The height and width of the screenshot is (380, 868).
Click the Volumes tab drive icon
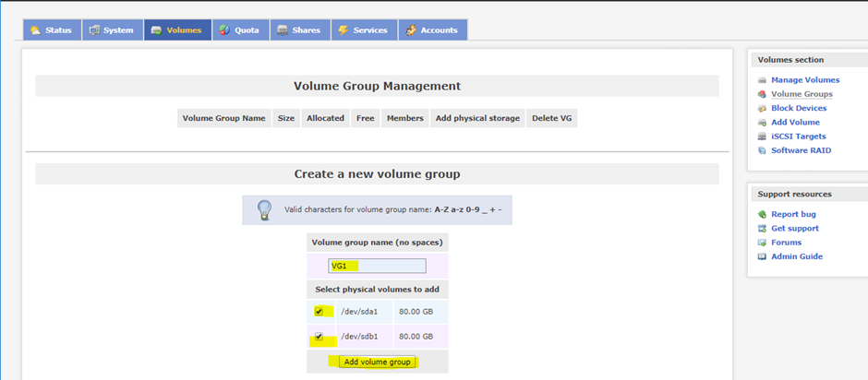(x=157, y=30)
